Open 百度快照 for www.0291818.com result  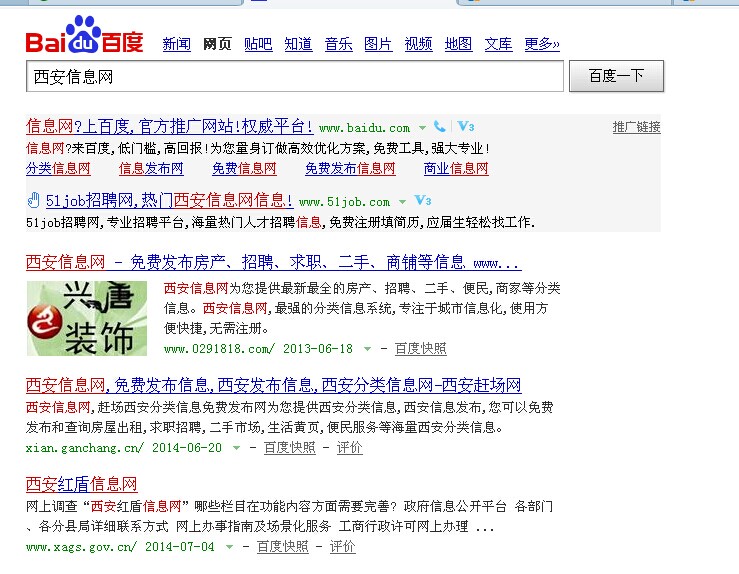pos(420,349)
